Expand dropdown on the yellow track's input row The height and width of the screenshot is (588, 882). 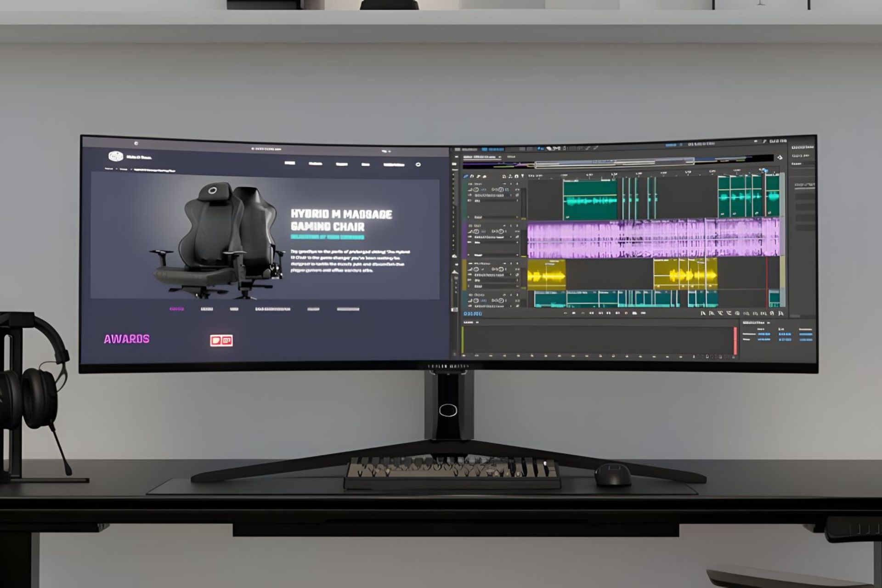(x=511, y=275)
